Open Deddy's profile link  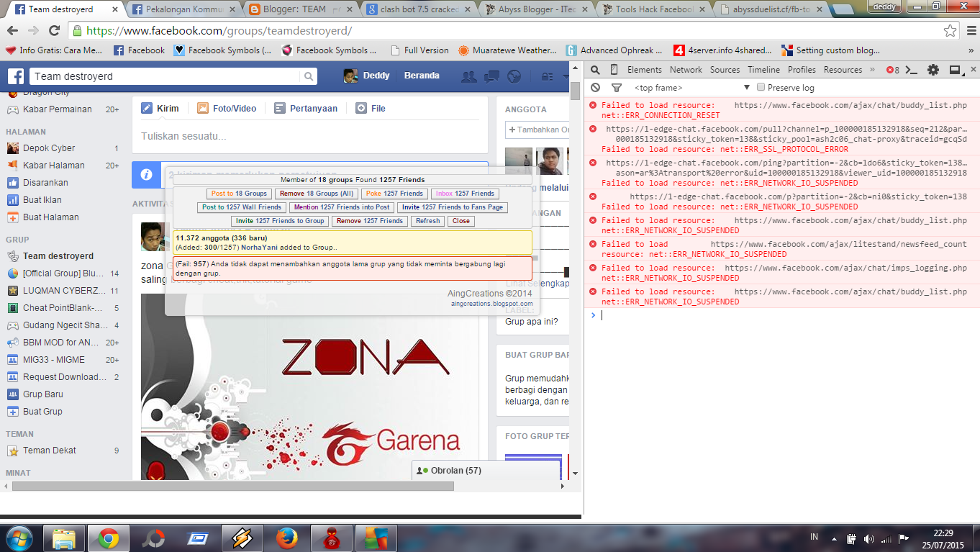pyautogui.click(x=367, y=76)
